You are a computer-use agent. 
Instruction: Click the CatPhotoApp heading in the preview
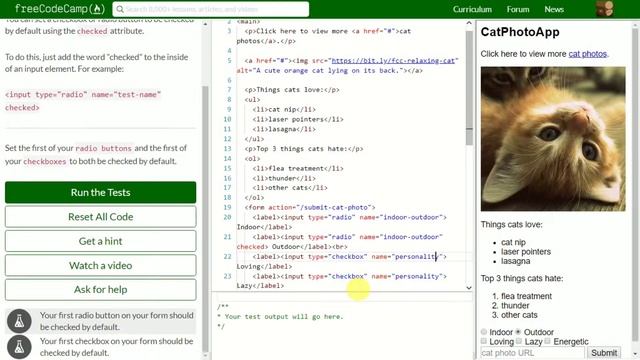(x=520, y=32)
